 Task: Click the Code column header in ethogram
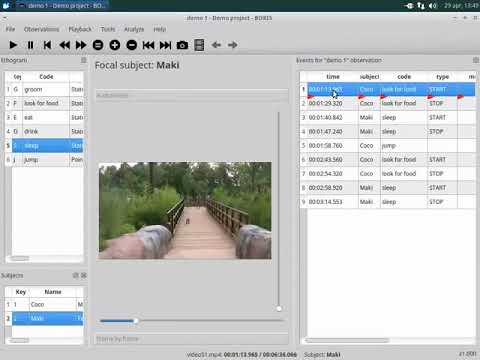click(46, 77)
